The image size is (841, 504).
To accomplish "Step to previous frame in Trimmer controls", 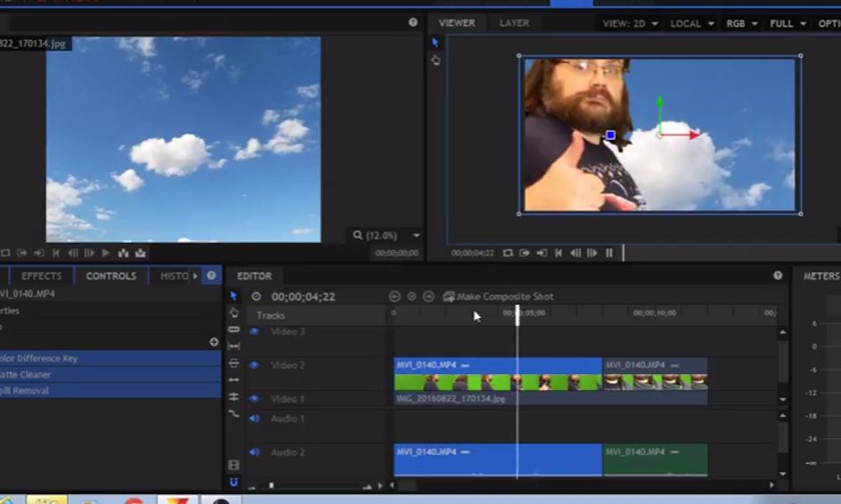I will 73,253.
